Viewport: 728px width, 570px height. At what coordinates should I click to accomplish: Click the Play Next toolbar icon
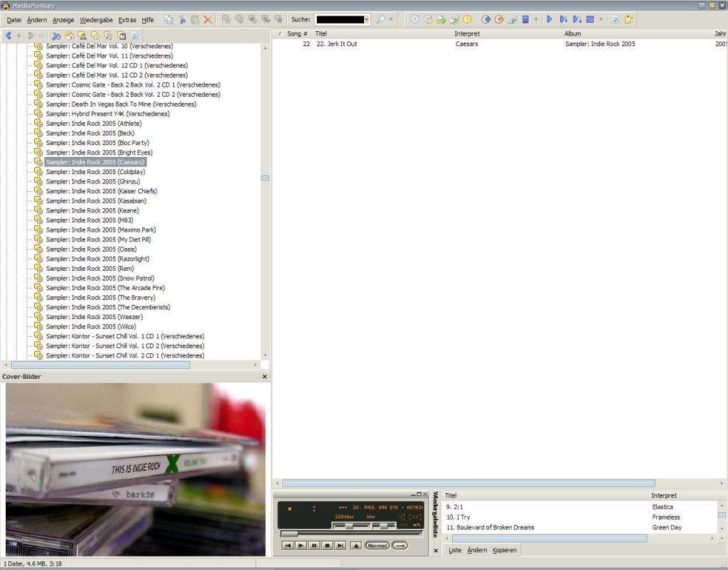(x=563, y=19)
